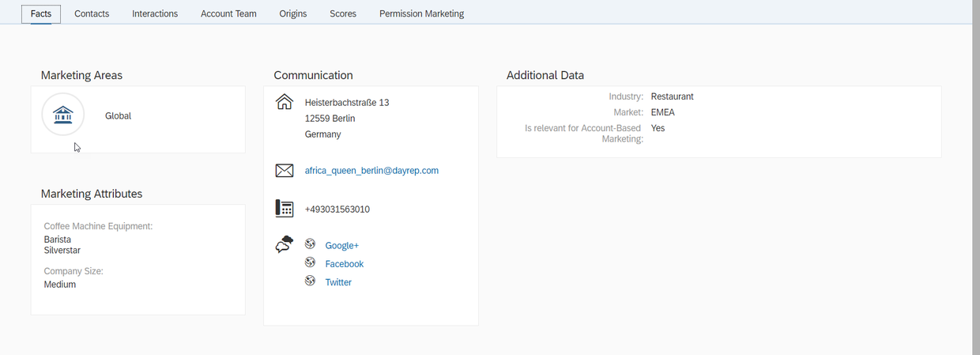Open the africa_queen_berlin@dayrep.com email link
Screen dimensions: 980x355
[x=371, y=171]
